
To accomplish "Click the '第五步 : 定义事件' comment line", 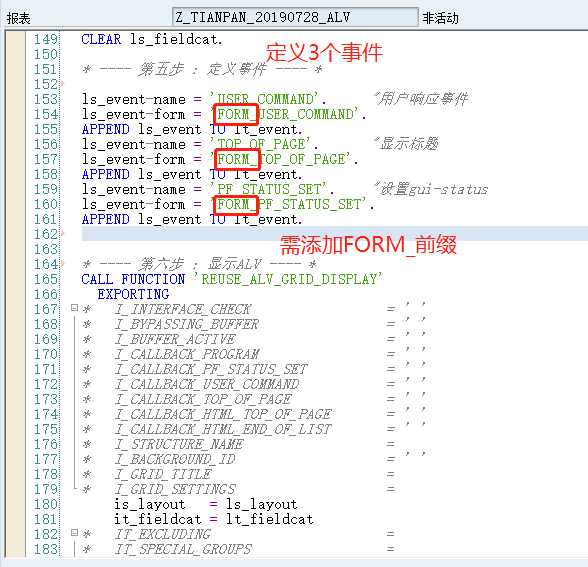I will [202, 69].
